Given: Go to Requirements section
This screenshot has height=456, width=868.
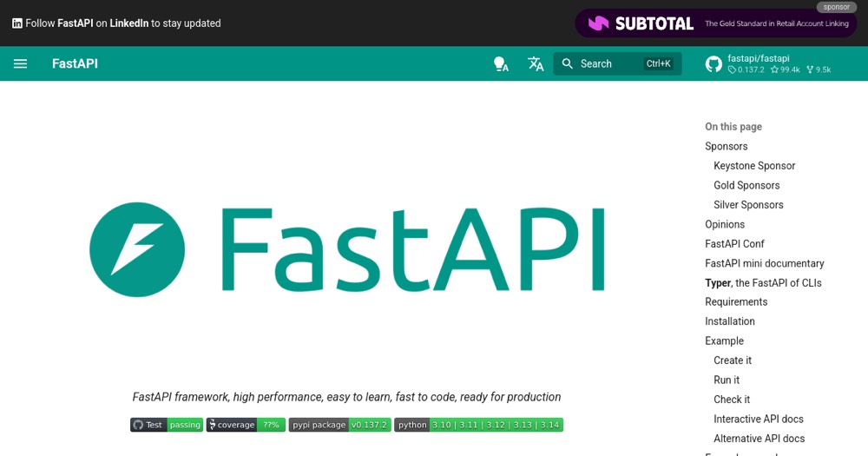Looking at the screenshot, I should (736, 302).
